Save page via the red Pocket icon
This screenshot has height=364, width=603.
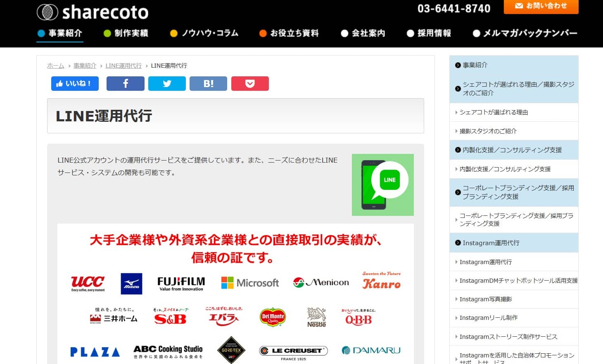250,83
